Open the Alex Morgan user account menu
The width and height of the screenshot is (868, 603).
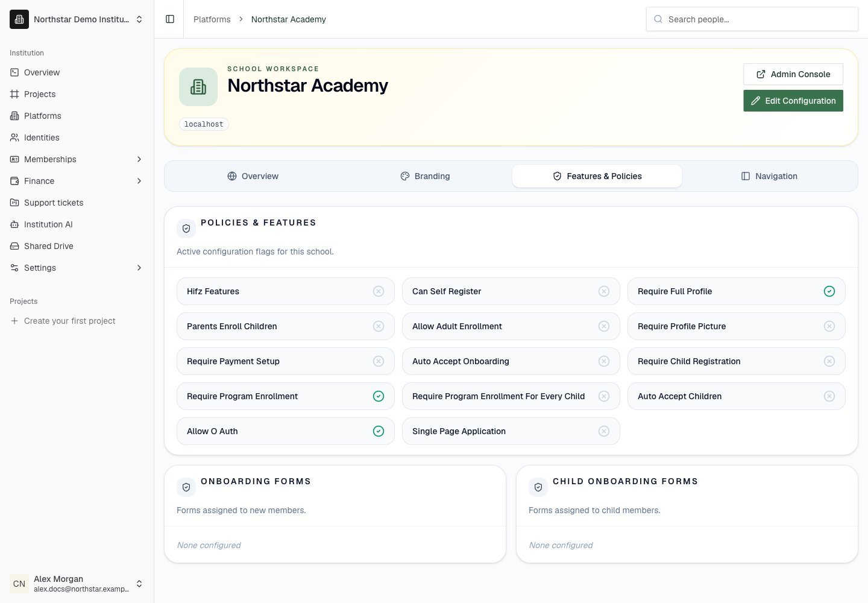77,584
